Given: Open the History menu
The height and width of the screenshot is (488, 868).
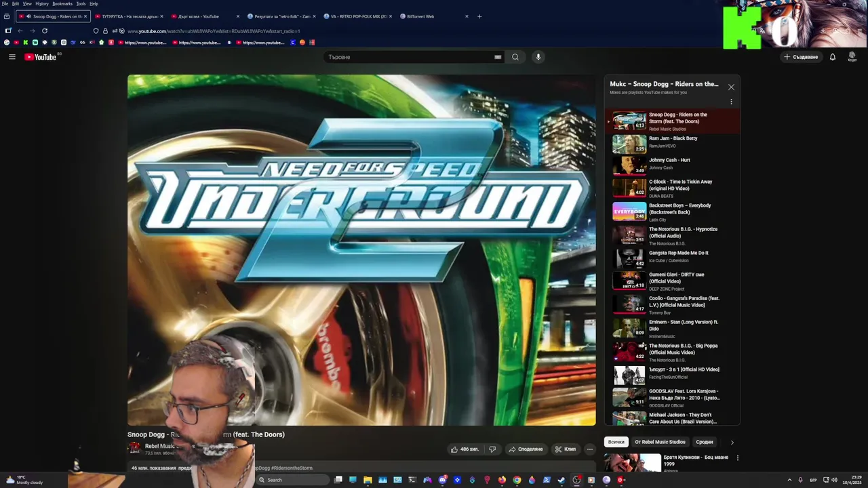Looking at the screenshot, I should [42, 3].
